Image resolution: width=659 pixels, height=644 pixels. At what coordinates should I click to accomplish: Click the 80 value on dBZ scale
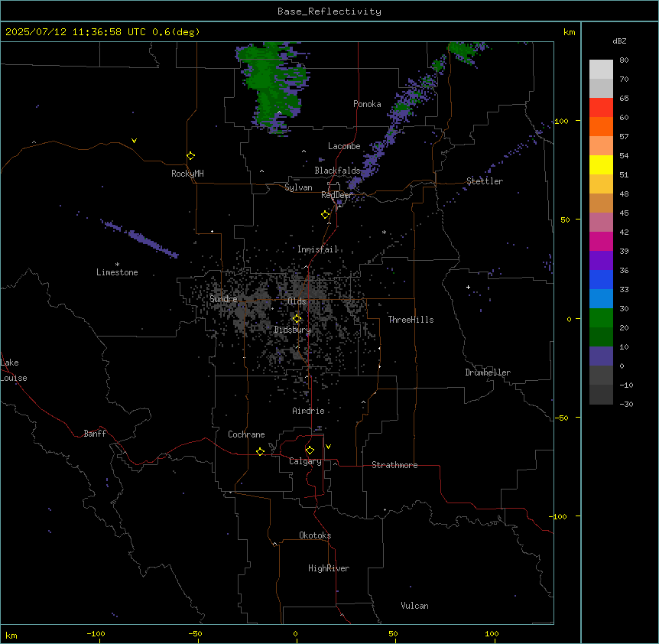(624, 60)
